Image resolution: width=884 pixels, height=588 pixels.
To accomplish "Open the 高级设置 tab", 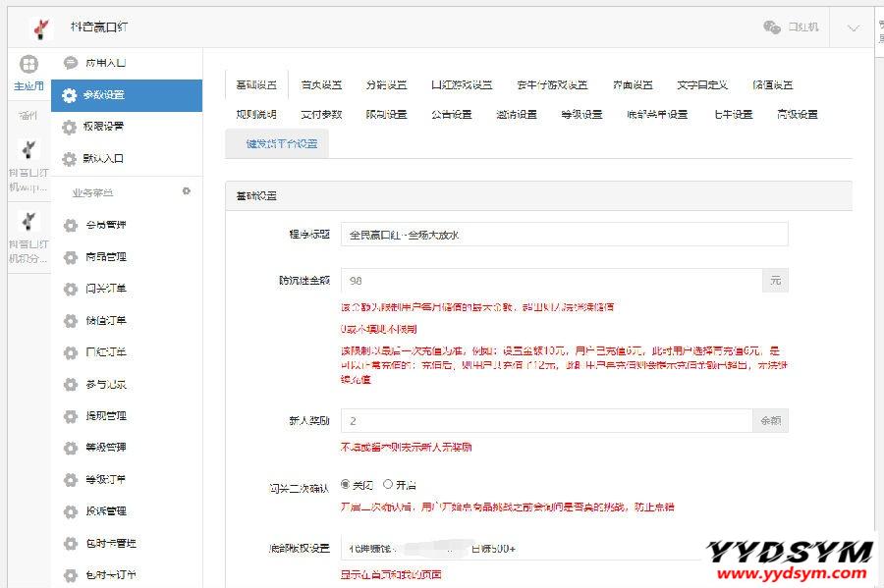I will click(797, 115).
